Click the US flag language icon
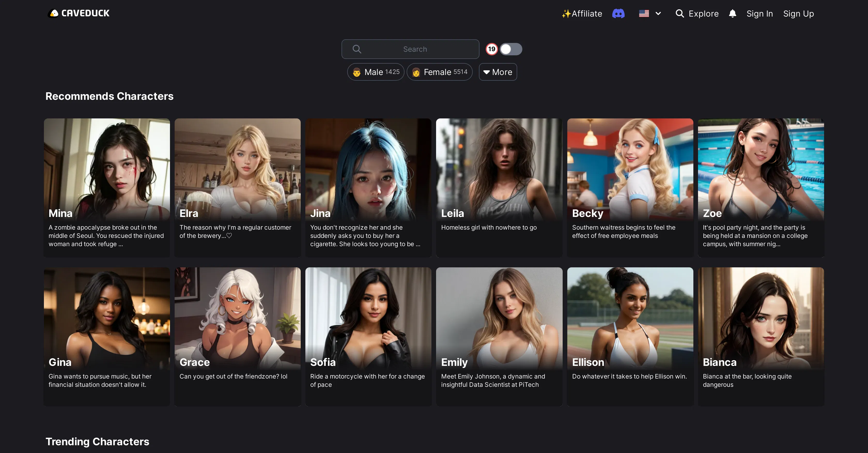Image resolution: width=868 pixels, height=453 pixels. [x=644, y=13]
